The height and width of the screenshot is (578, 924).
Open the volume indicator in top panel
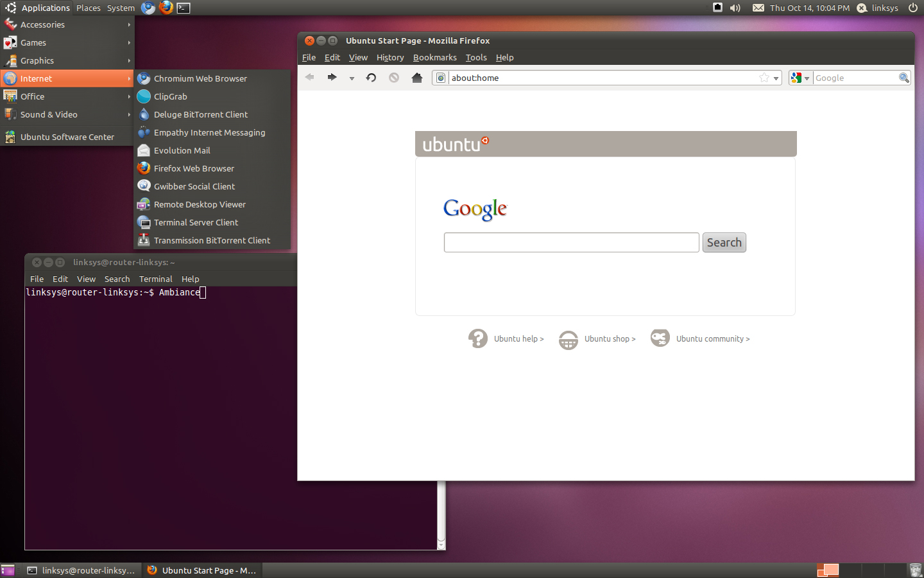tap(735, 8)
